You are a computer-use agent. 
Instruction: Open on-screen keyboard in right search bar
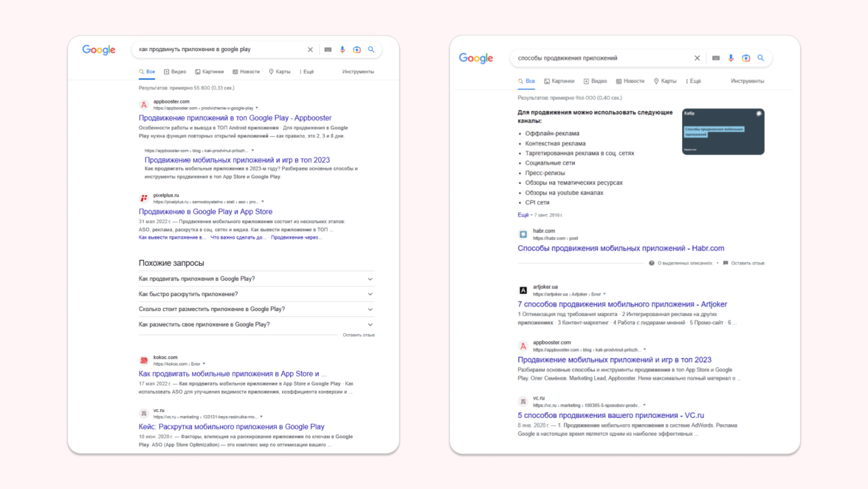tap(716, 58)
